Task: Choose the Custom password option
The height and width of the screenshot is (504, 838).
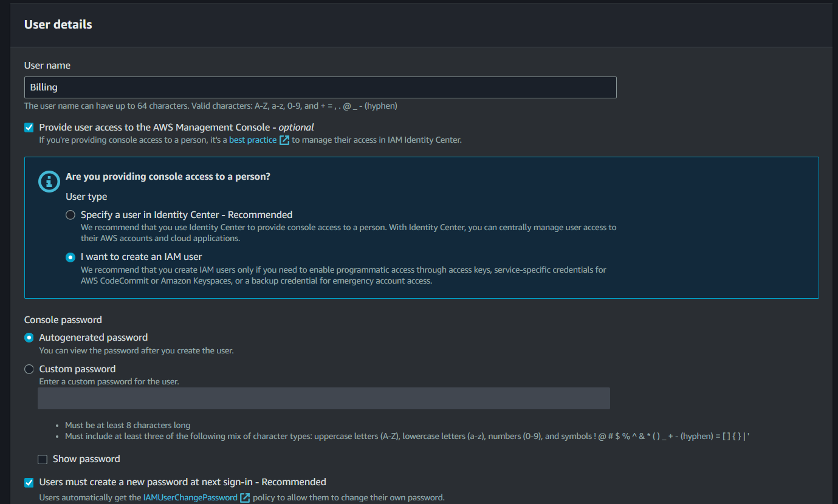Action: (x=29, y=369)
